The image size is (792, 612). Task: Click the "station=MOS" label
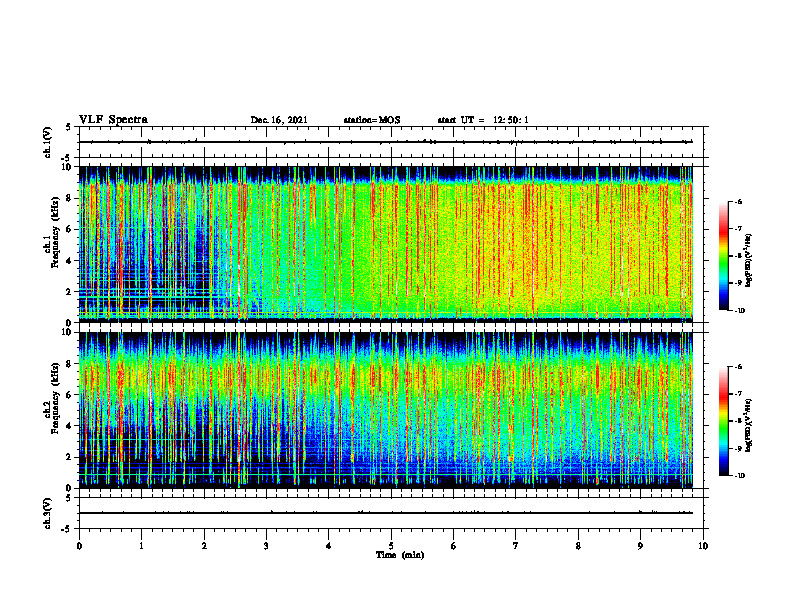pos(372,120)
